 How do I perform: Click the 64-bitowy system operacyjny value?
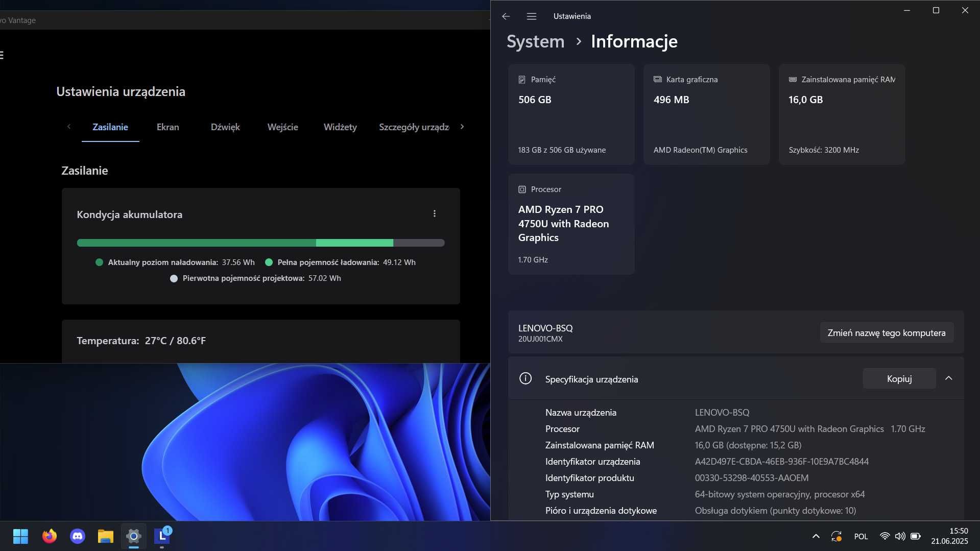(x=779, y=494)
